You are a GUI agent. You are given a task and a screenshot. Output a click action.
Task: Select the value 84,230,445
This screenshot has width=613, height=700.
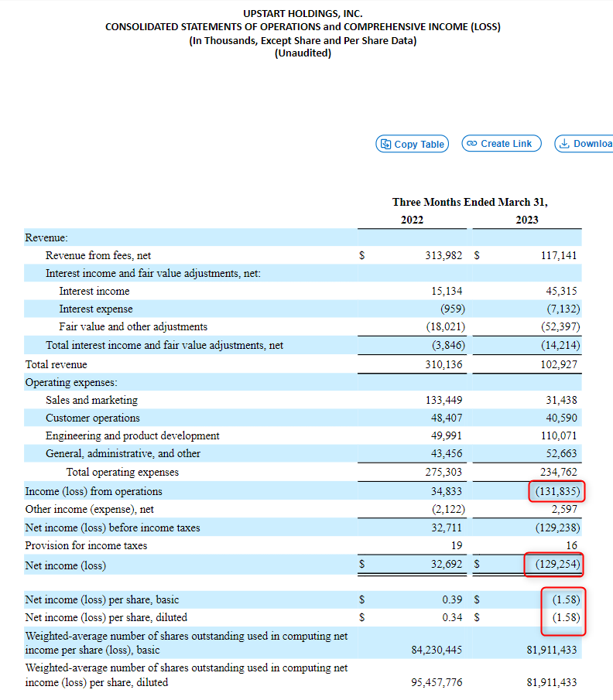[x=437, y=650]
